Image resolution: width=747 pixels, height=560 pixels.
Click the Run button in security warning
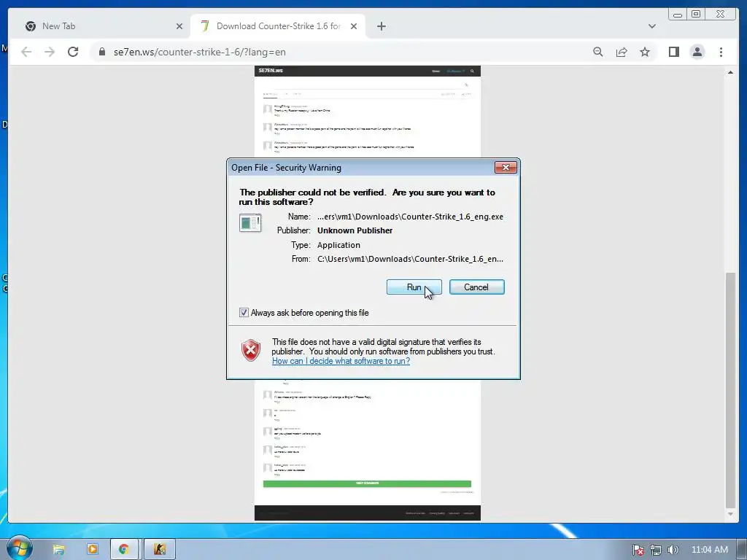coord(414,287)
